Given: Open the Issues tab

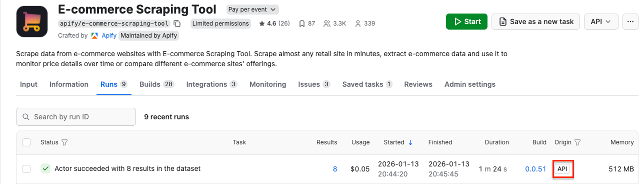Looking at the screenshot, I should [x=314, y=84].
